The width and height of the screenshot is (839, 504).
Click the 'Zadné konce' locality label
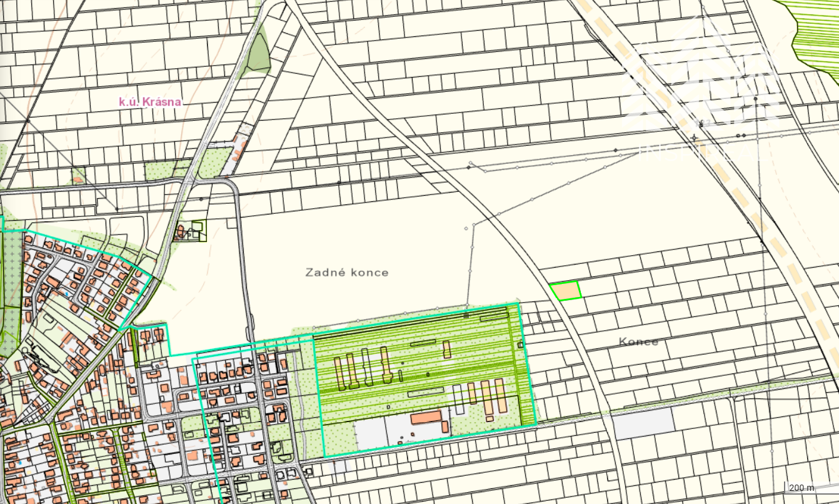346,273
